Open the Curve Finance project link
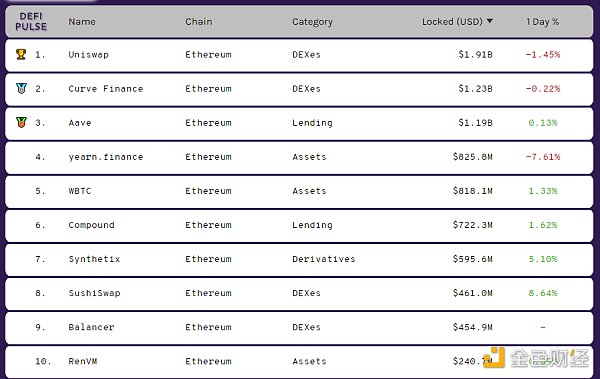The image size is (600, 379). [106, 89]
